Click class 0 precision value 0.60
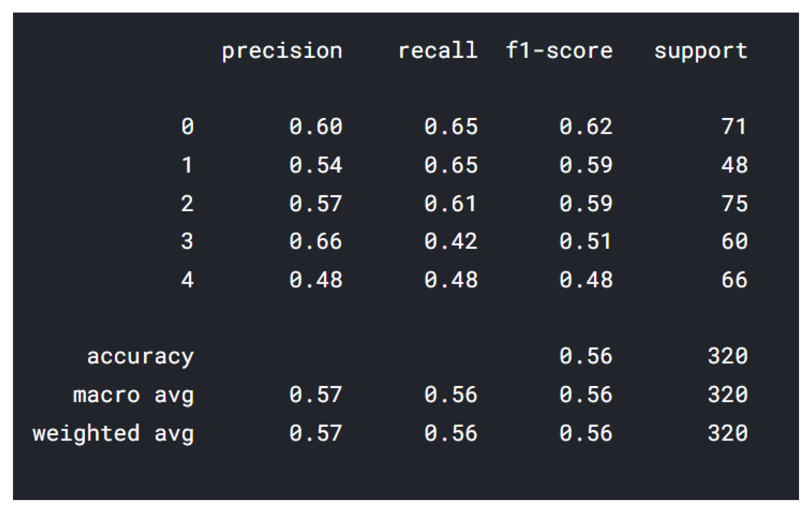The image size is (812, 513). tap(316, 126)
